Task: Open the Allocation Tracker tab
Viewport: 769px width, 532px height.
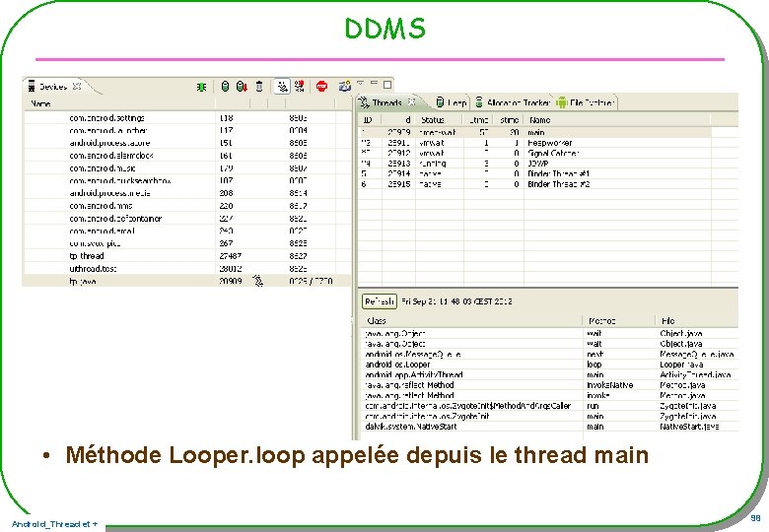Action: (x=513, y=102)
